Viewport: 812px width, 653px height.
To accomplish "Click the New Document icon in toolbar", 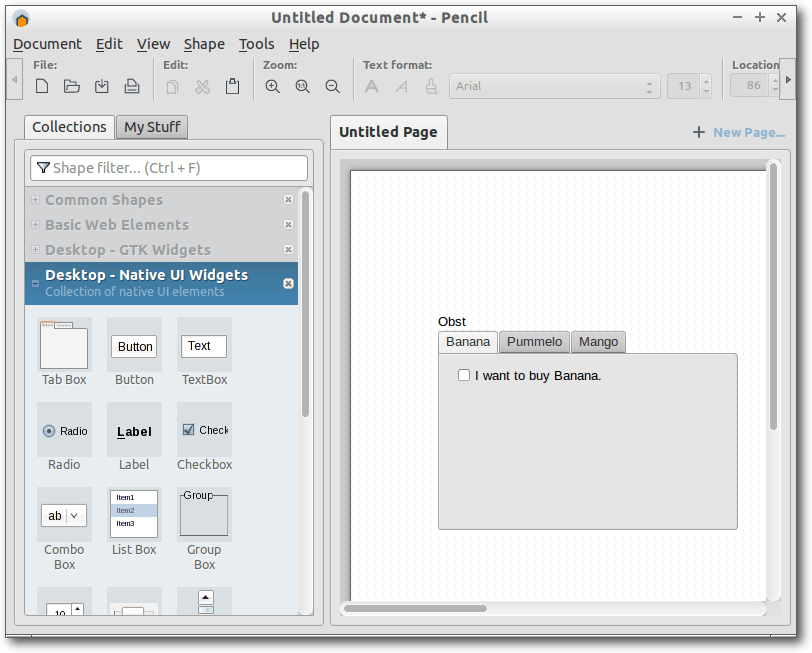I will tap(42, 87).
